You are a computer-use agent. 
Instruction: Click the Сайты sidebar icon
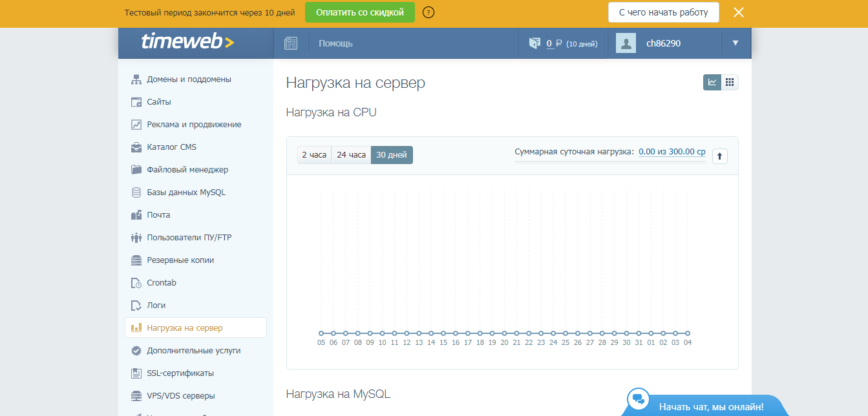[136, 102]
